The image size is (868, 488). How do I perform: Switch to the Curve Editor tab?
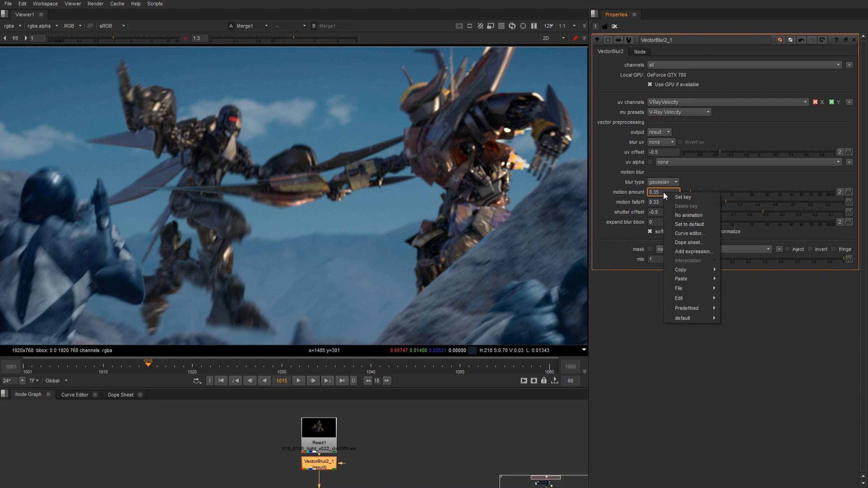coord(75,395)
